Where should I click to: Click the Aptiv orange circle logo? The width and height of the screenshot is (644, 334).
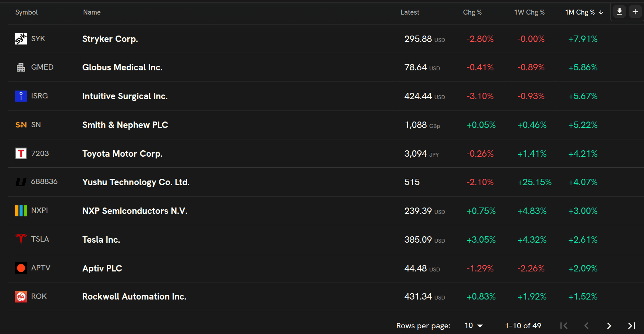pos(21,268)
